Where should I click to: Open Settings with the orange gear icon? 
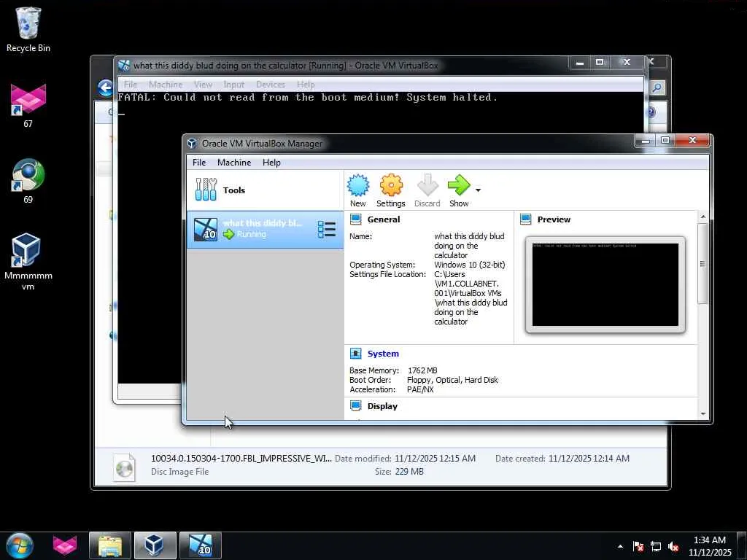point(391,185)
